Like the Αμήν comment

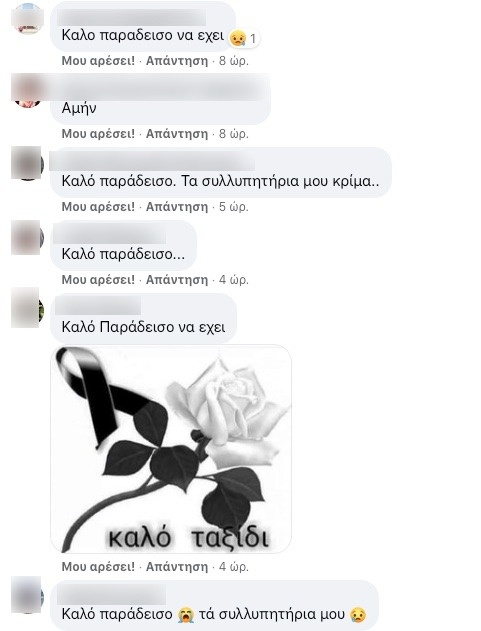pos(98,134)
